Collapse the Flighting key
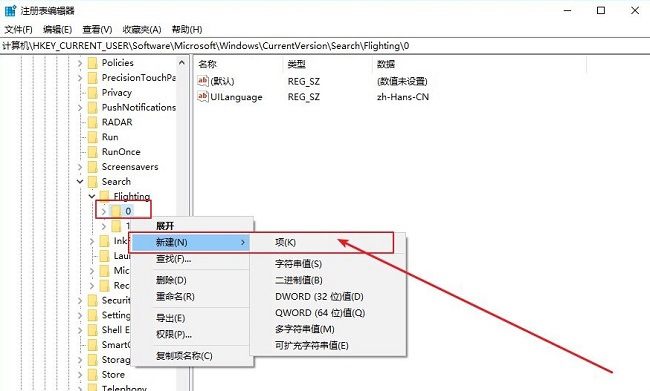This screenshot has height=391, width=650. 92,196
